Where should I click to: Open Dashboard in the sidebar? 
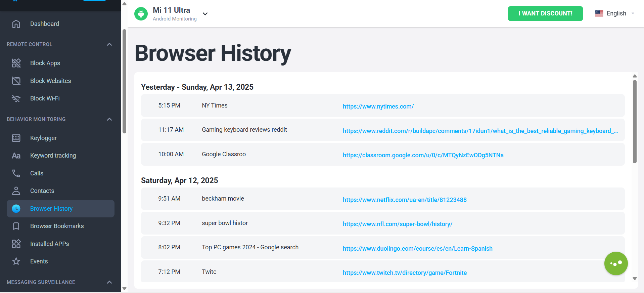(45, 24)
